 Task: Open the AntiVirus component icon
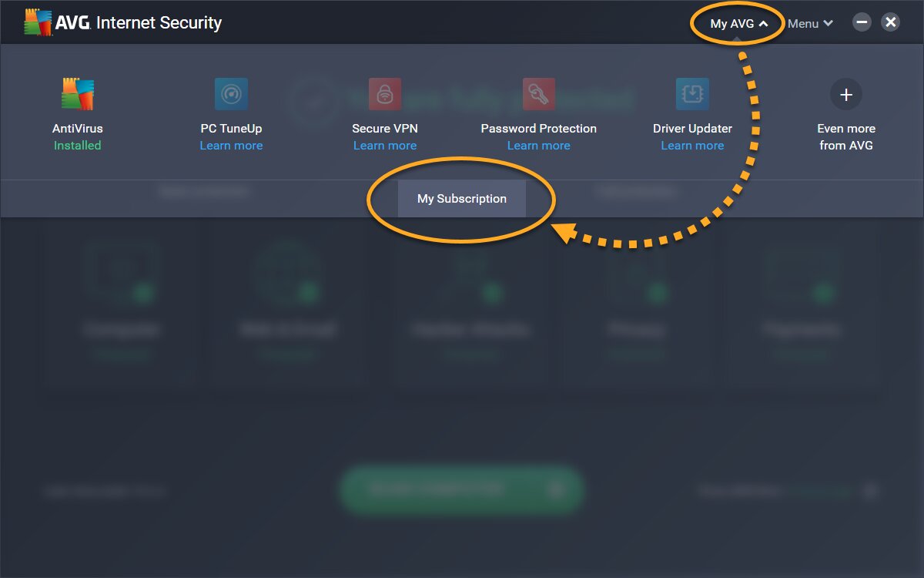(x=77, y=93)
